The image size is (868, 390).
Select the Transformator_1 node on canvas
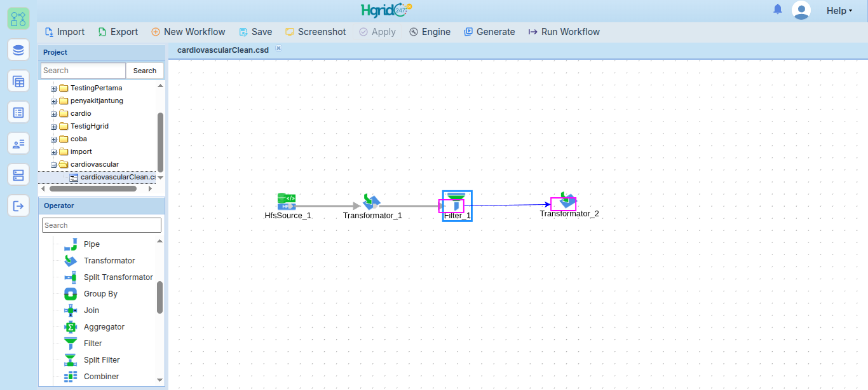[372, 202]
